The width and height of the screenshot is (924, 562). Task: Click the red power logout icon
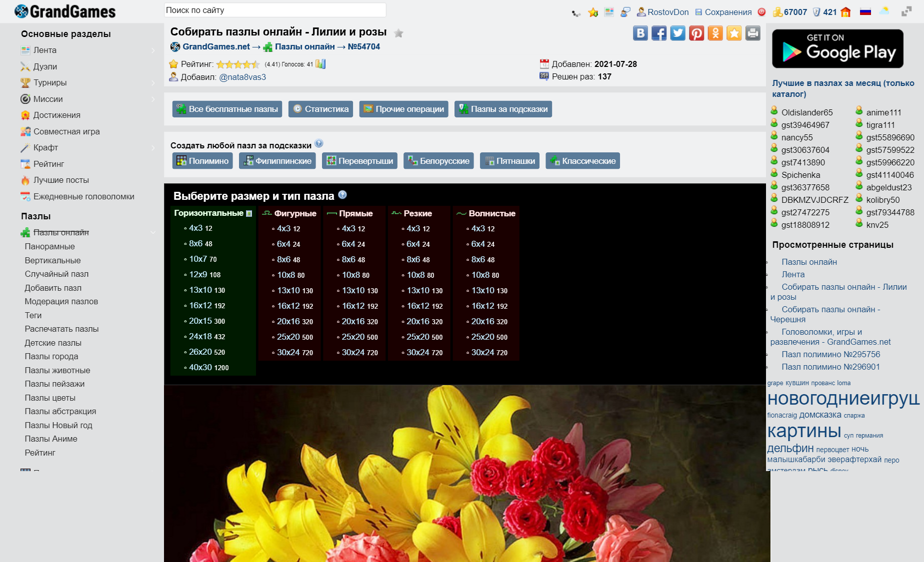pyautogui.click(x=761, y=12)
